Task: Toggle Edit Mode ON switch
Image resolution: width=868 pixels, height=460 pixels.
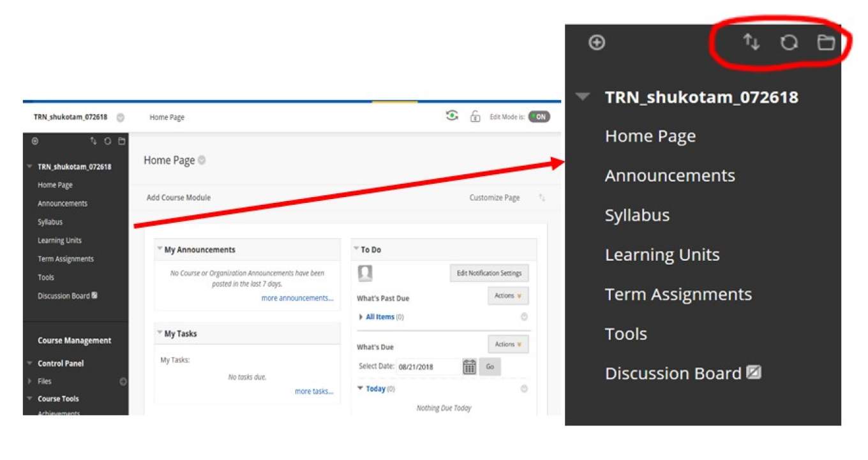Action: click(539, 117)
